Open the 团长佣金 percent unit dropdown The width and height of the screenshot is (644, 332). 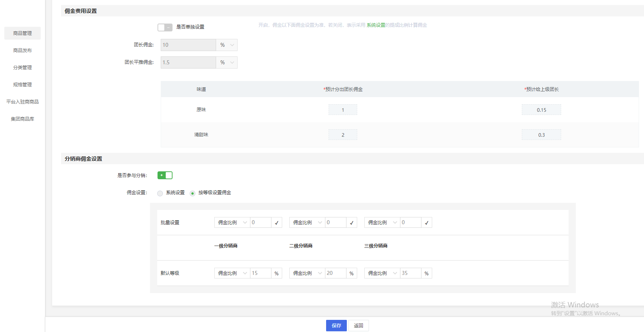coord(226,45)
